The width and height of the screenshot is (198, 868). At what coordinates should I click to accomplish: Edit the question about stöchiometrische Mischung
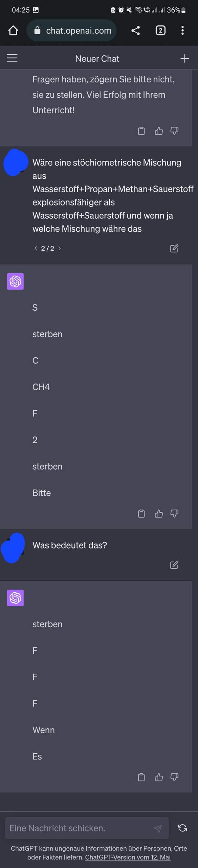point(174,249)
